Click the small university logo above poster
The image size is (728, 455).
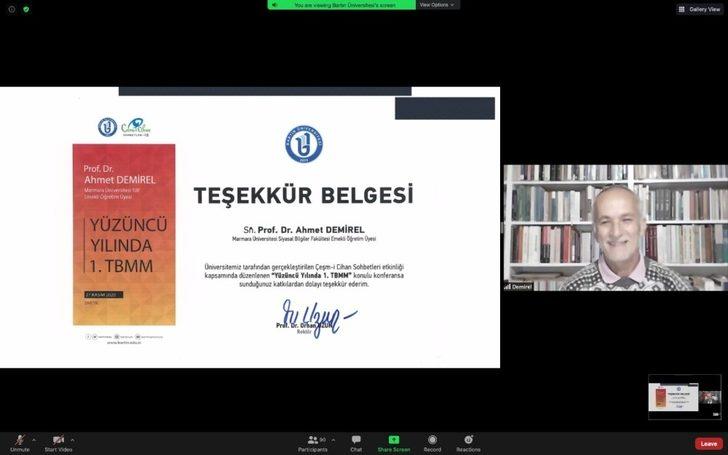point(107,127)
